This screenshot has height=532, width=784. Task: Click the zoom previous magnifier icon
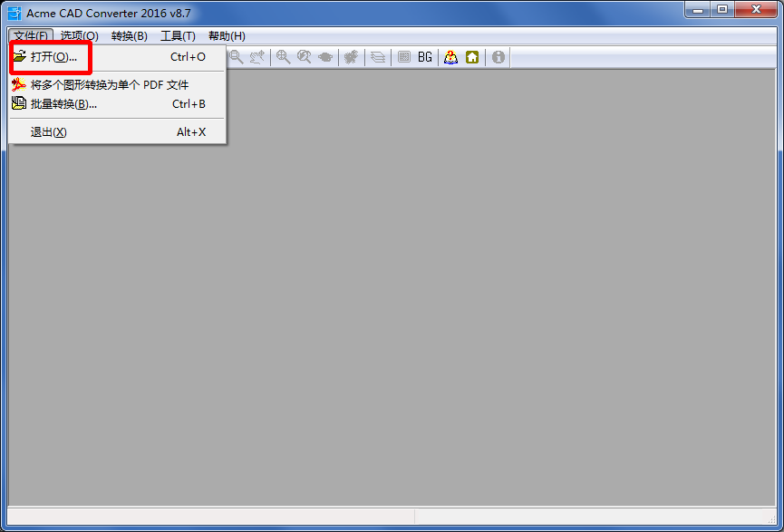pos(304,57)
